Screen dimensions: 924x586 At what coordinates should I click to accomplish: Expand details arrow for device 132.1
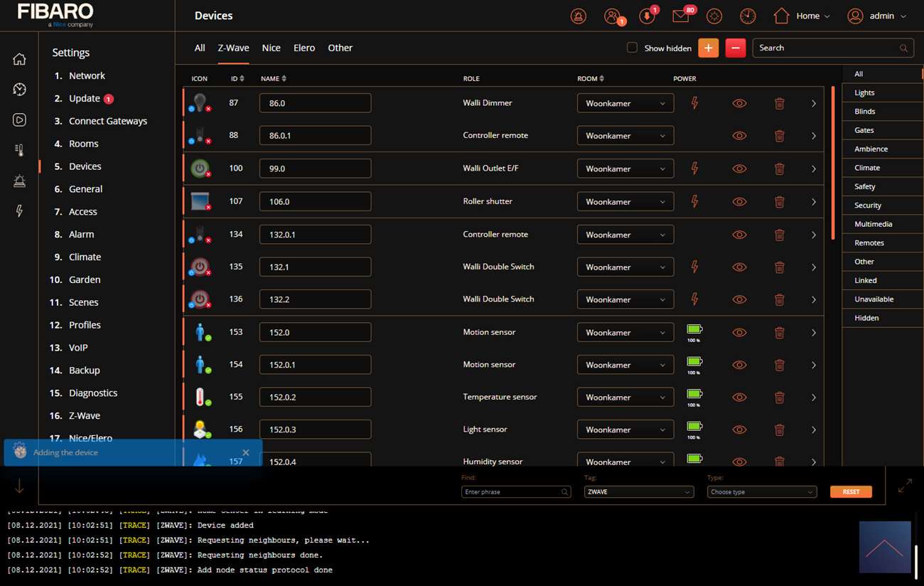tap(814, 267)
